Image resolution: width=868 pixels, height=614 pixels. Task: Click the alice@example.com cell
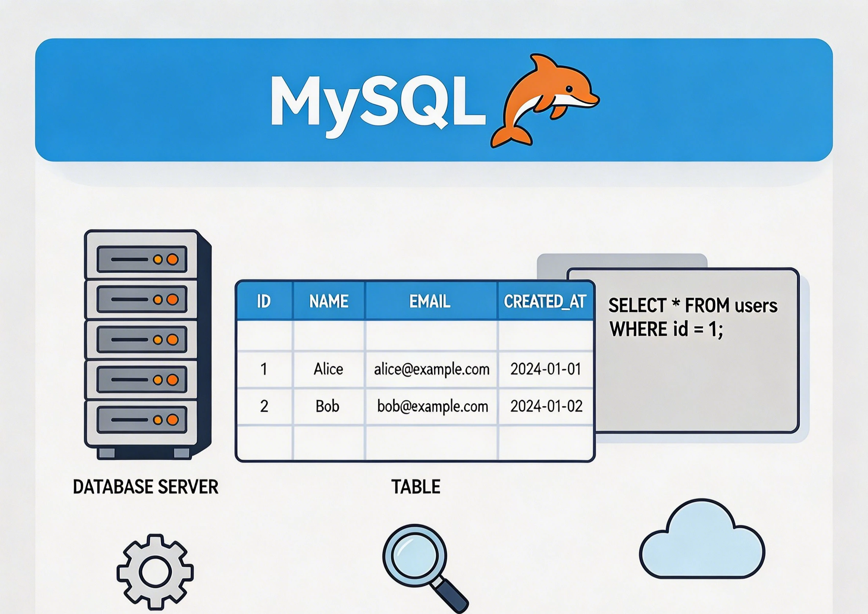pos(432,369)
